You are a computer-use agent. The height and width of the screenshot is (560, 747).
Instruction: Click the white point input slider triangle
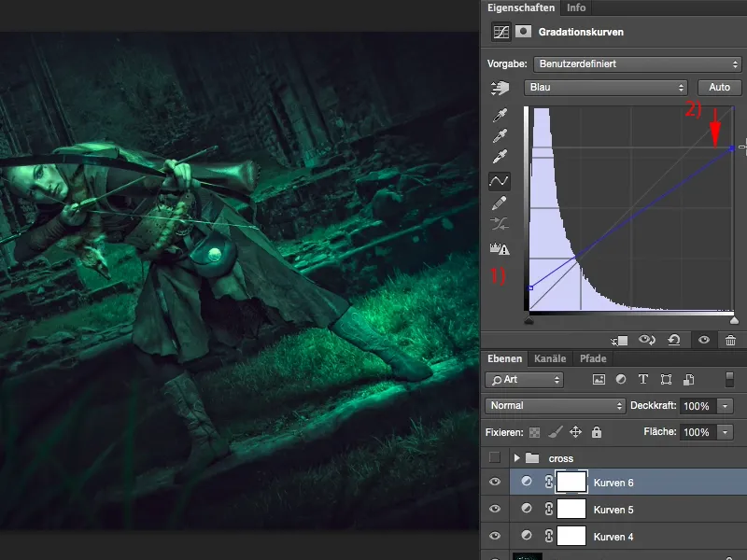tap(734, 320)
